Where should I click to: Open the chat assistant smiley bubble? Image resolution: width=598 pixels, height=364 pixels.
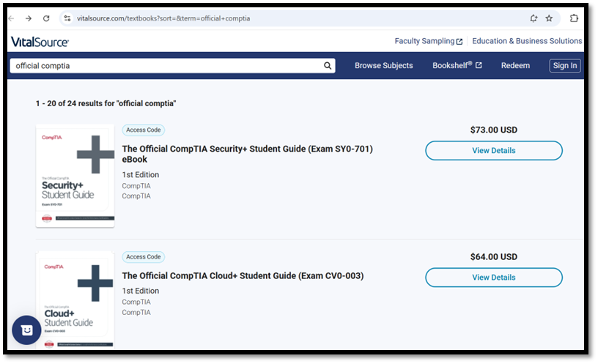26,330
